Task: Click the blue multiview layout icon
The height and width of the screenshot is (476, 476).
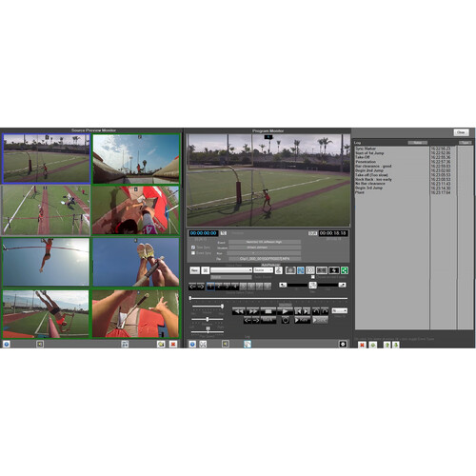Action: (300, 270)
